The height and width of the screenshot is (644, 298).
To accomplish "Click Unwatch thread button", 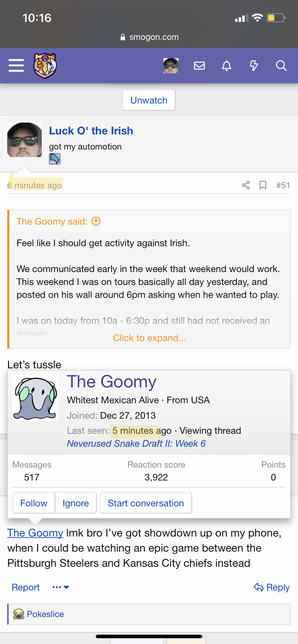I will (x=149, y=100).
